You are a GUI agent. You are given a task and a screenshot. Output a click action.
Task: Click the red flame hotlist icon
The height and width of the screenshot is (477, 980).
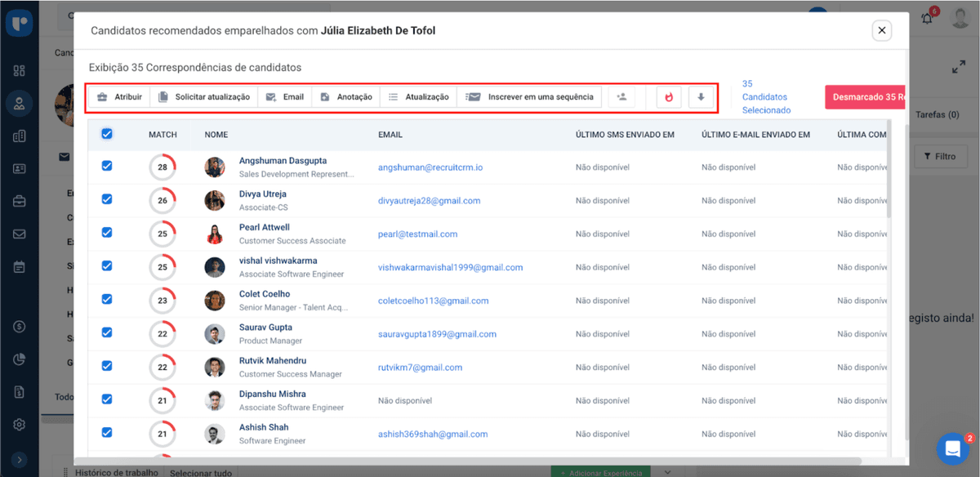pyautogui.click(x=669, y=97)
